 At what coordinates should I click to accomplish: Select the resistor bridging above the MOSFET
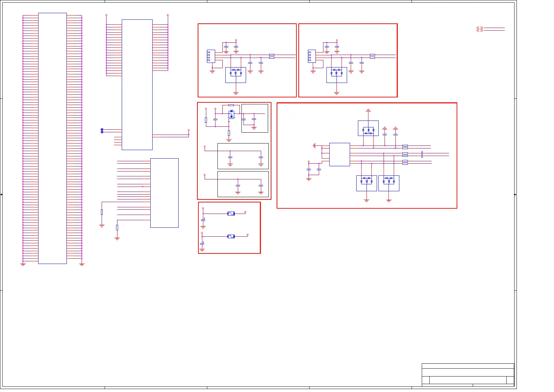click(231, 105)
